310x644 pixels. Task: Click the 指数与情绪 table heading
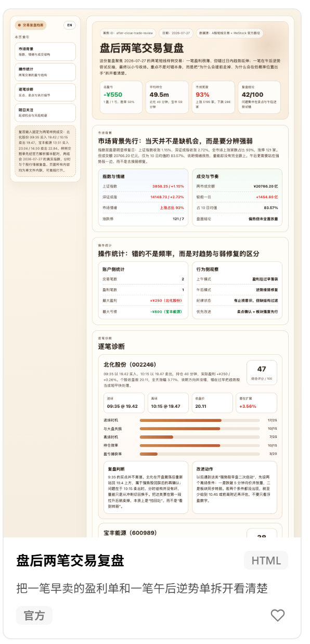tap(113, 176)
